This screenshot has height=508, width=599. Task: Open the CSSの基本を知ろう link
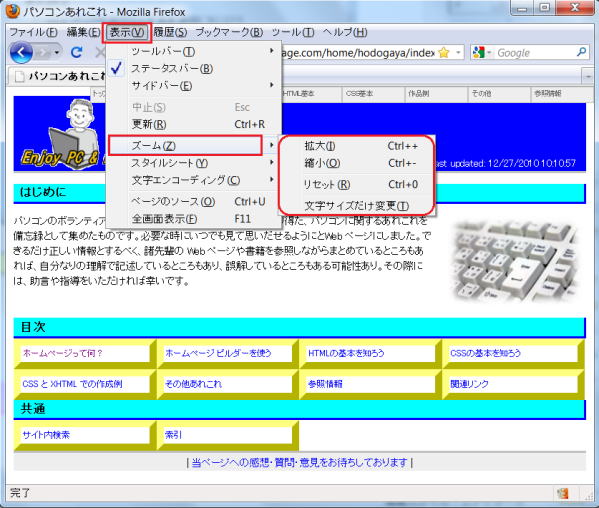[485, 353]
